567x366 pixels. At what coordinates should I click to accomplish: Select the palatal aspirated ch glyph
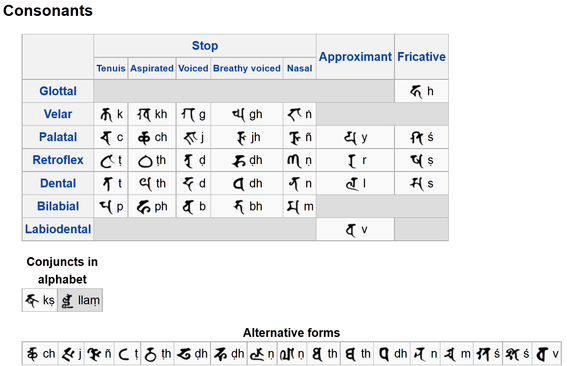(x=144, y=138)
